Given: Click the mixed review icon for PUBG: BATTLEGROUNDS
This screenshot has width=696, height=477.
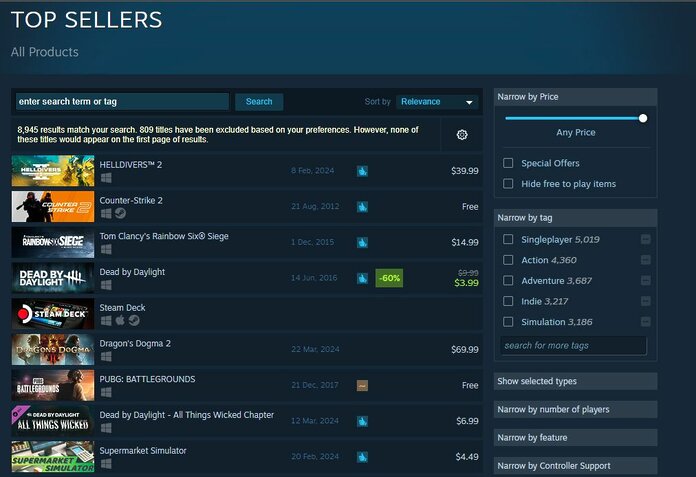Looking at the screenshot, I should 362,385.
